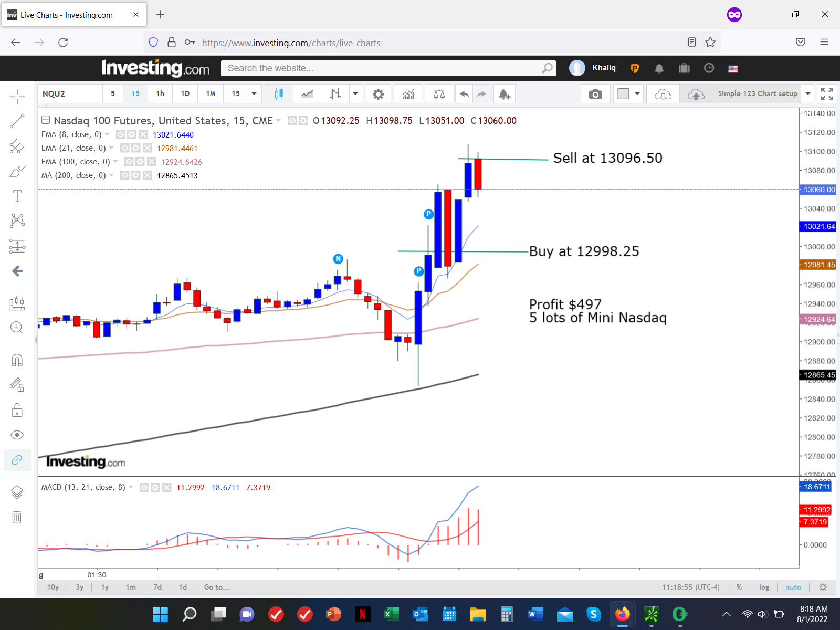
Task: Select the Text annotation tool
Action: [x=17, y=196]
